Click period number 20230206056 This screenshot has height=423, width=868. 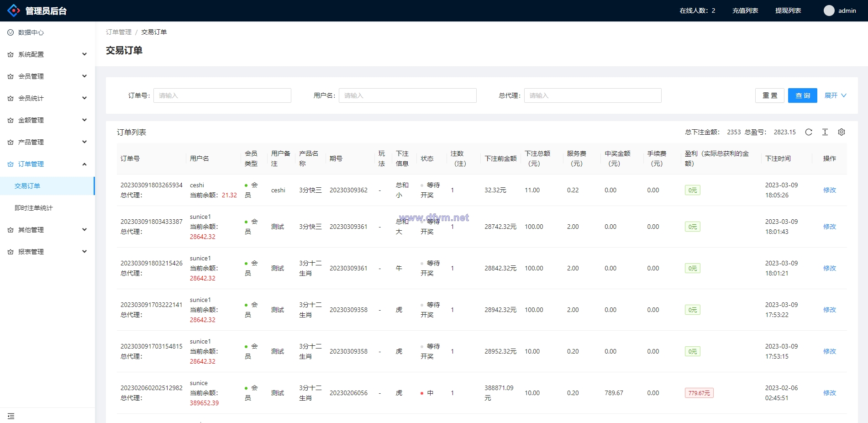pos(348,393)
